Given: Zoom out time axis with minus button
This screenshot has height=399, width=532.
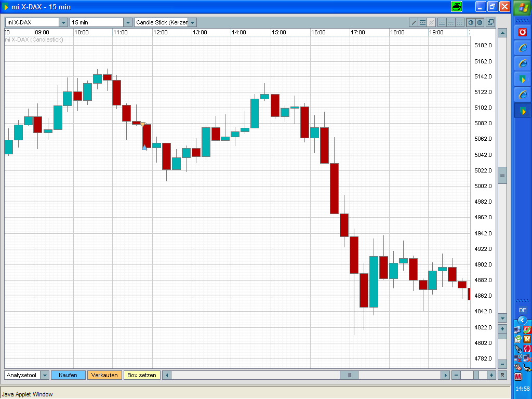Looking at the screenshot, I should tap(456, 375).
